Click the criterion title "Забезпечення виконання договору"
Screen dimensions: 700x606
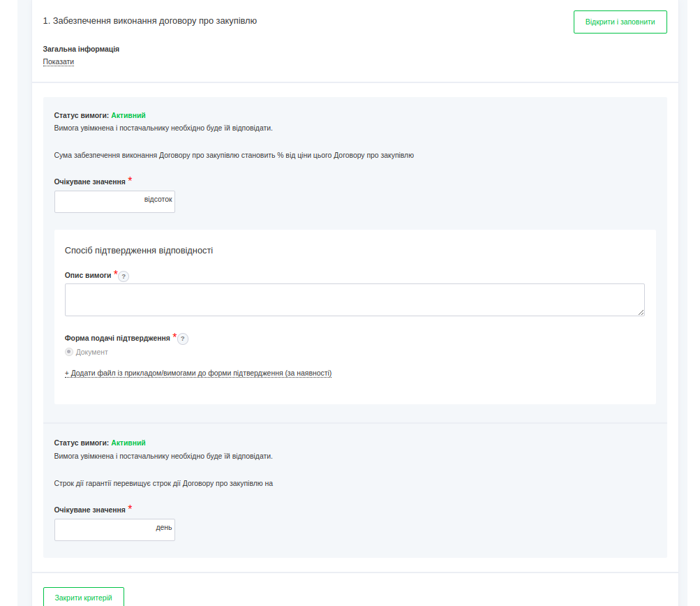(150, 21)
